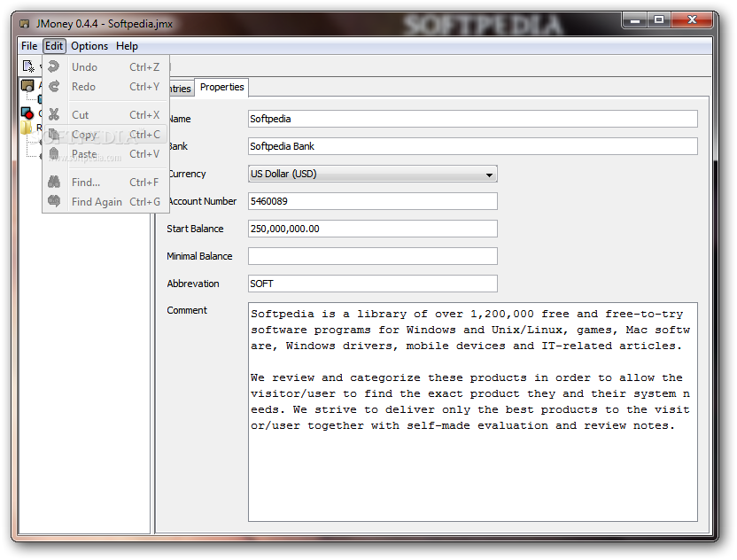
Task: Click the categories red-circle tree icon
Action: (x=27, y=113)
